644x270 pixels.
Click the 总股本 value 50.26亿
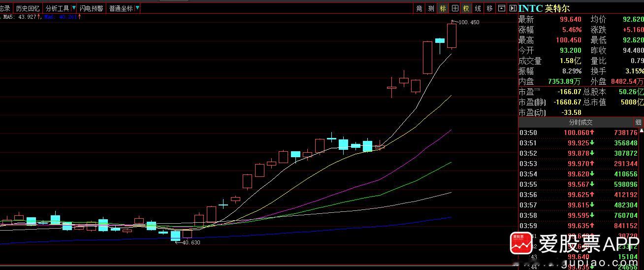click(631, 92)
